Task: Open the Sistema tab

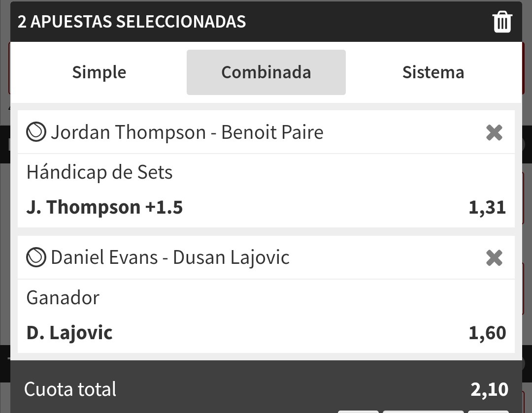Action: pyautogui.click(x=433, y=72)
